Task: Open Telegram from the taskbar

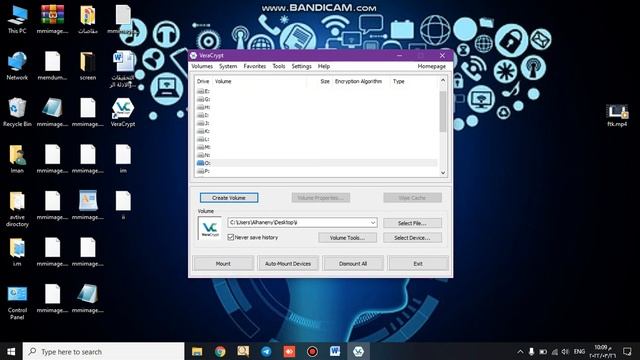Action: pyautogui.click(x=266, y=351)
